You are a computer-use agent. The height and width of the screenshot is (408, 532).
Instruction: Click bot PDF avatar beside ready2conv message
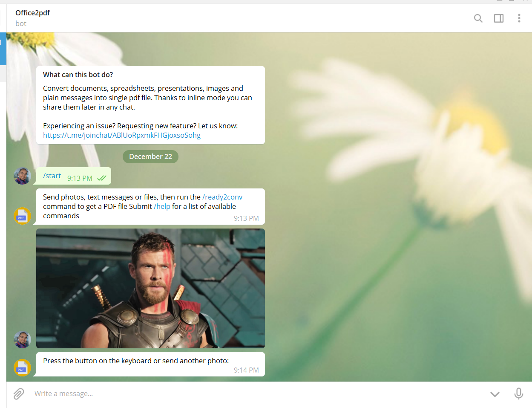[x=22, y=216]
